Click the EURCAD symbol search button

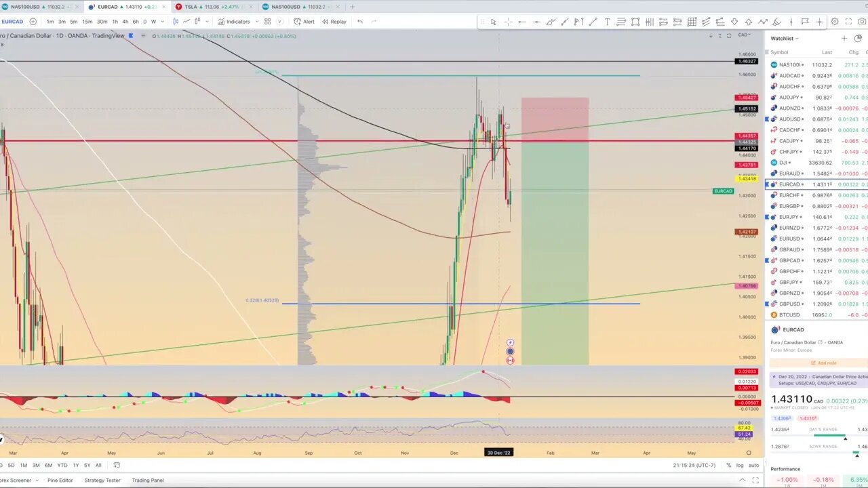pyautogui.click(x=12, y=22)
